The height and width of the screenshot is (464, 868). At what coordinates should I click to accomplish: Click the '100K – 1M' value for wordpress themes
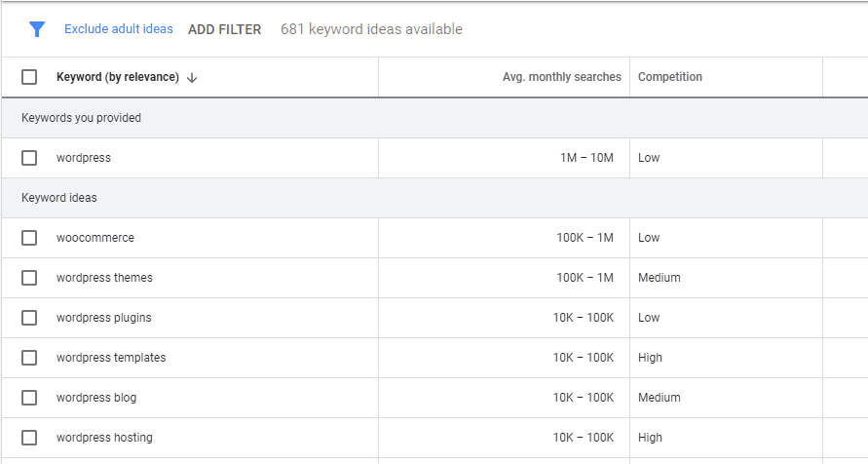coord(585,278)
